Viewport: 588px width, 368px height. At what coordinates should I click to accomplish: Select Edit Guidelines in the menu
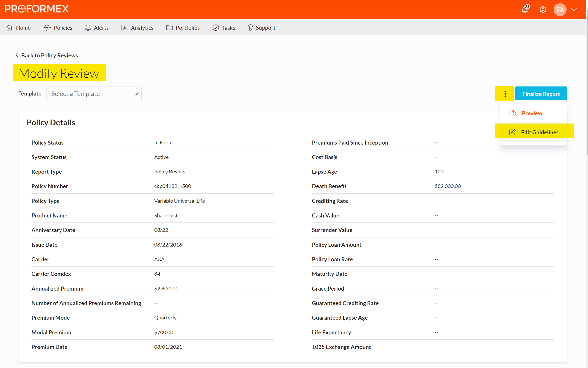pyautogui.click(x=540, y=132)
